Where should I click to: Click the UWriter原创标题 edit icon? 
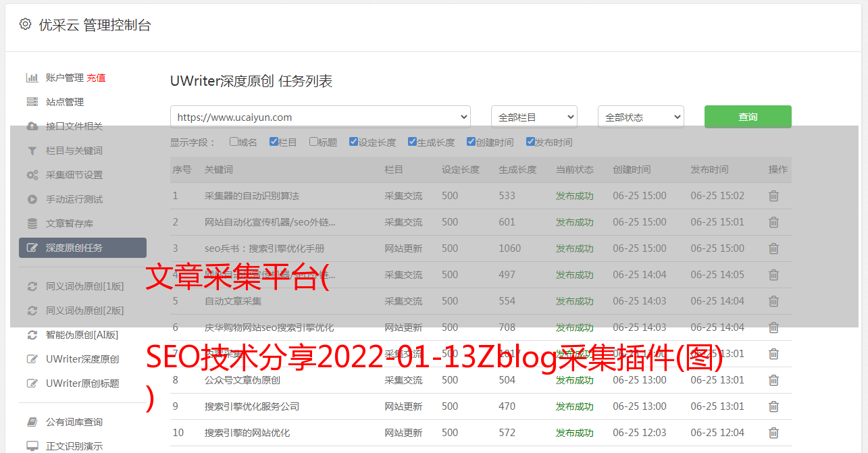32,383
